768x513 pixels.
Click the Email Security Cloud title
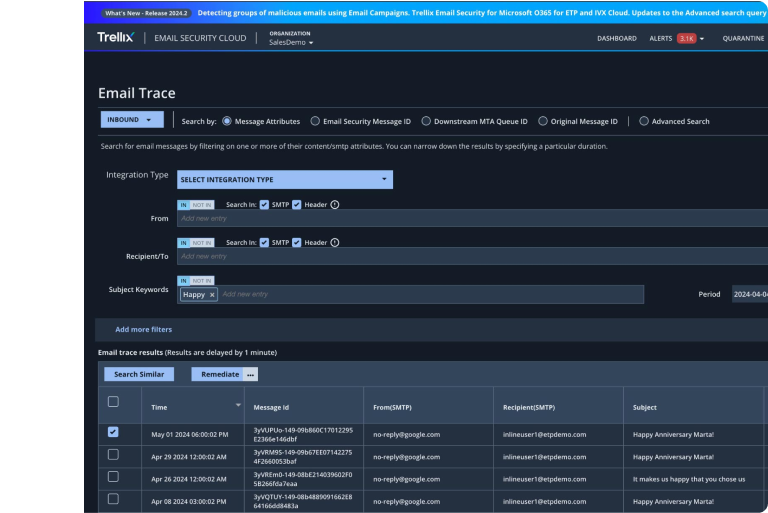coord(200,38)
